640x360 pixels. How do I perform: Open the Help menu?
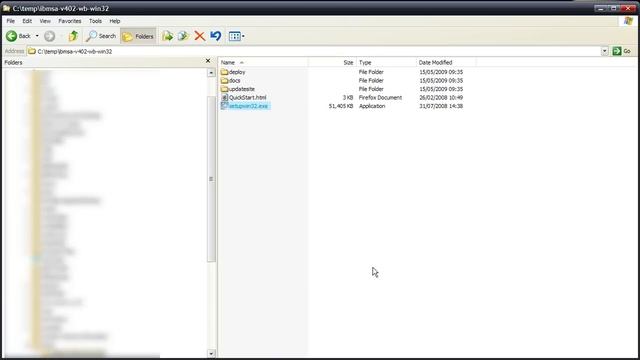click(x=115, y=21)
